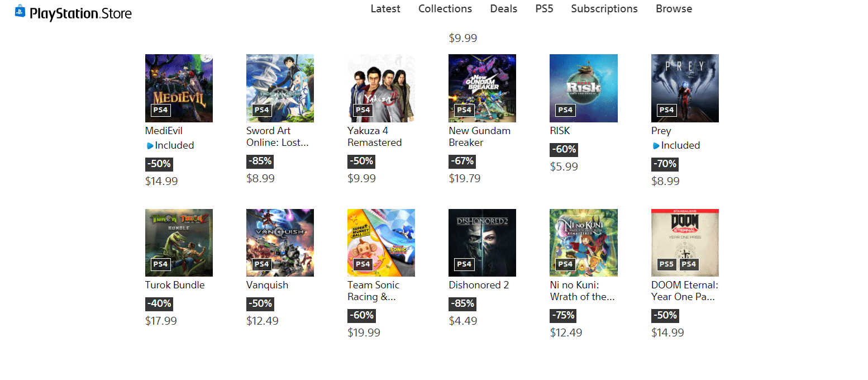Open the PS5 navigation tab
The width and height of the screenshot is (868, 380).
click(x=544, y=9)
